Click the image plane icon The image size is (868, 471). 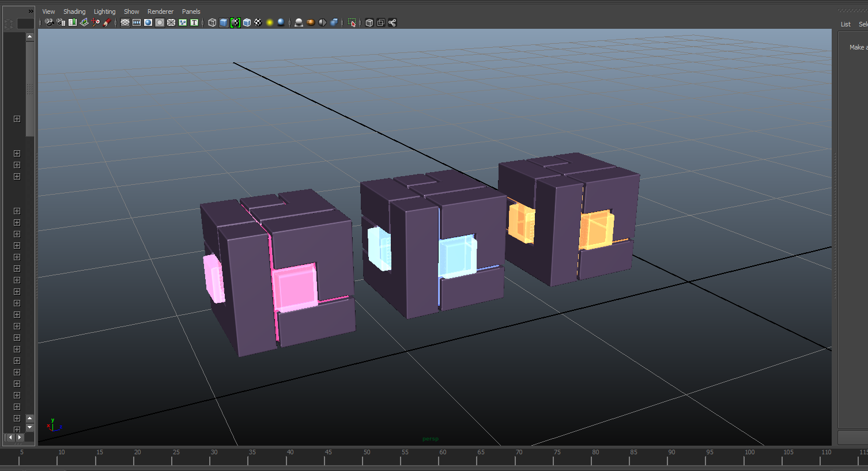(x=84, y=22)
